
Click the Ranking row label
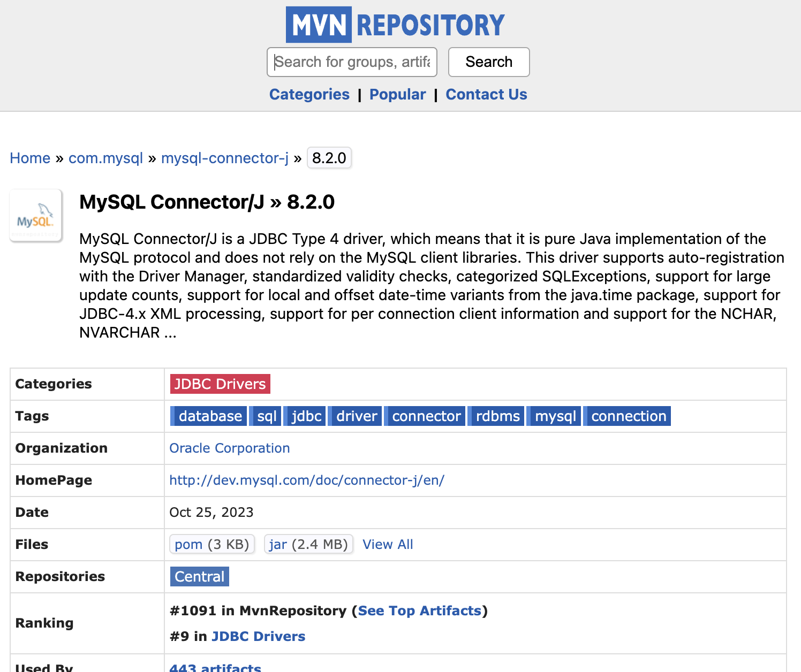click(44, 623)
